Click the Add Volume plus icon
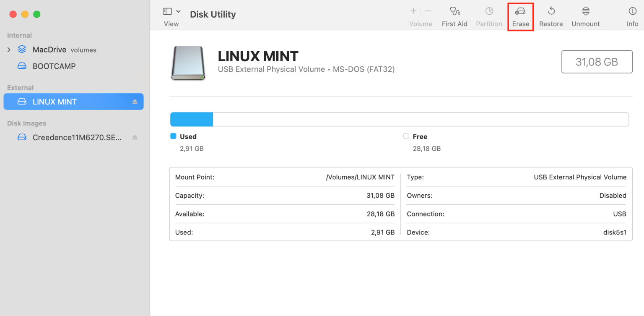Screen dimensions: 644x316 (413, 11)
